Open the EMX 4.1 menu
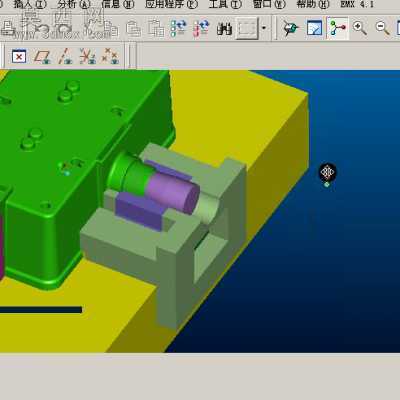400x400 pixels. [x=357, y=4]
